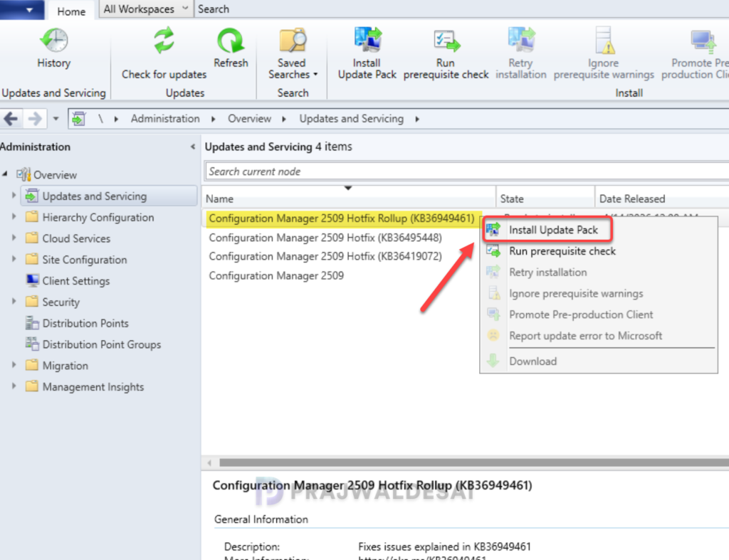Click Install Update Pack ribbon icon

(x=367, y=53)
